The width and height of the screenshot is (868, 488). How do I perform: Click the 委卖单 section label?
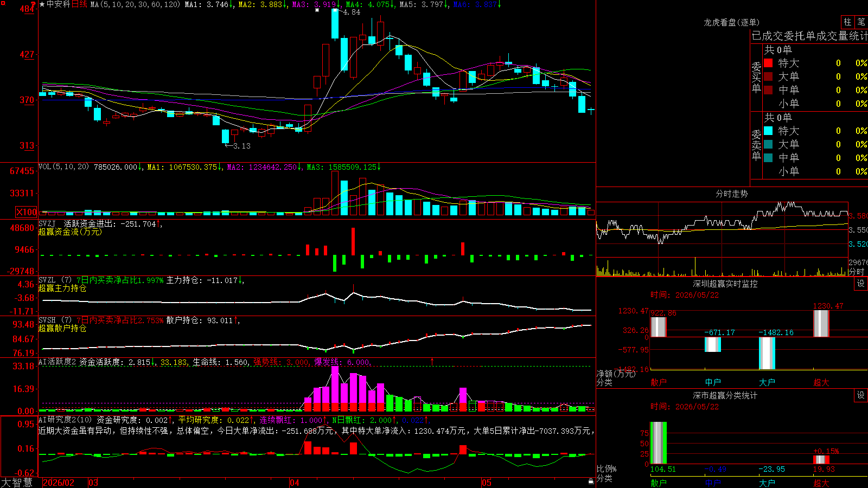[x=756, y=145]
